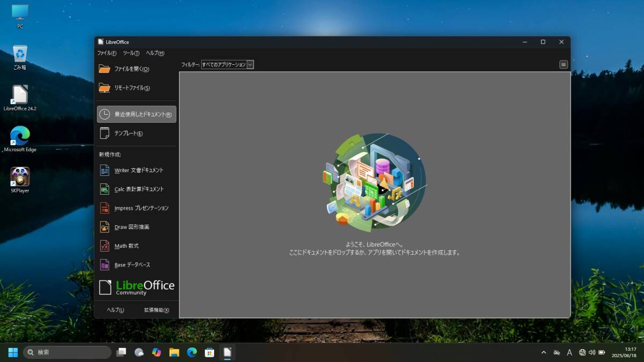
Task: Open the hamburger actions menu above the document area
Action: coord(563,64)
